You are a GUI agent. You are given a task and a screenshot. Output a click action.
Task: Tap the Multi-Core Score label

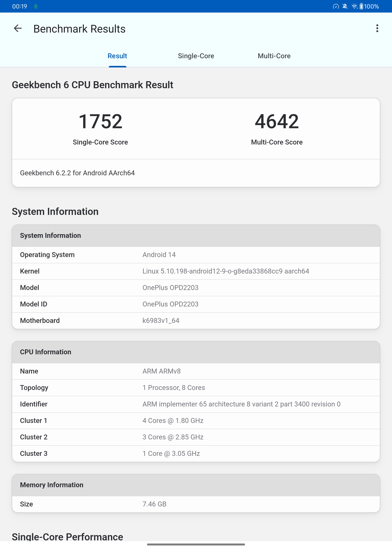277,142
